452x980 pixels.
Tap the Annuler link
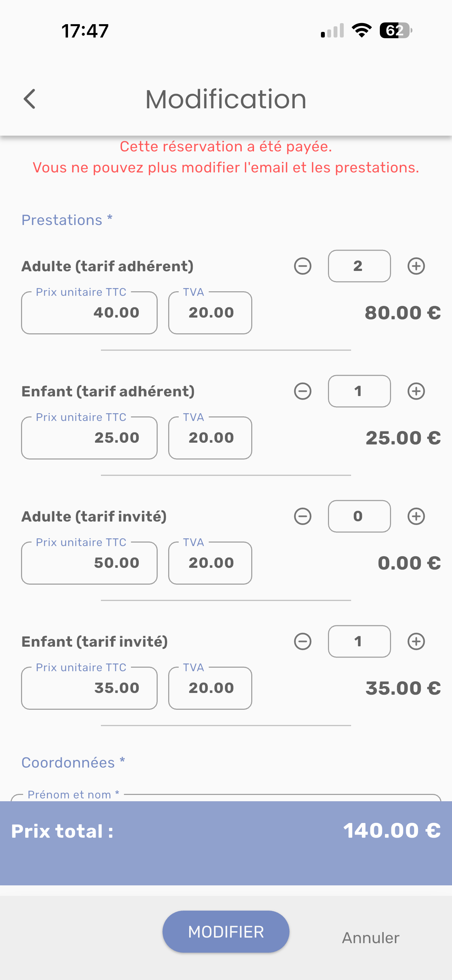click(x=370, y=938)
